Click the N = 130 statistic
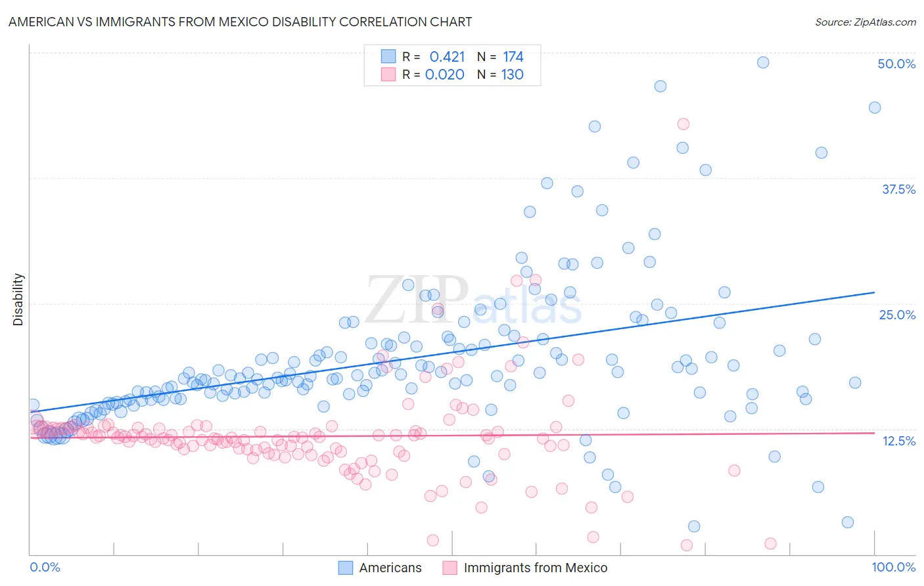The height and width of the screenshot is (586, 924). tap(500, 74)
